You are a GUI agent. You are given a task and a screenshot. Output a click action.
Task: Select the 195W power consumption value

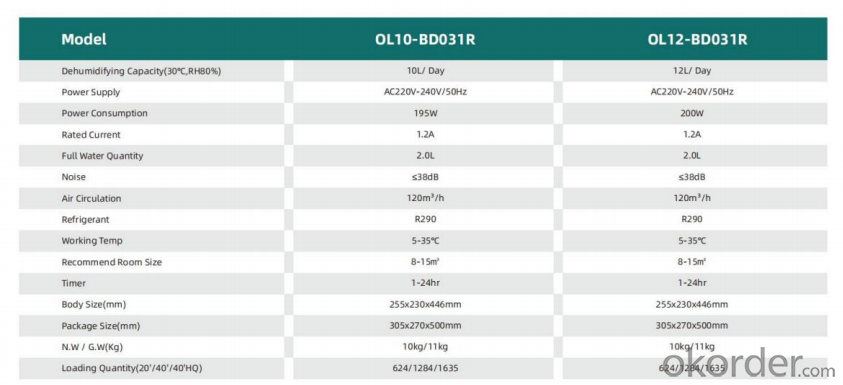425,113
